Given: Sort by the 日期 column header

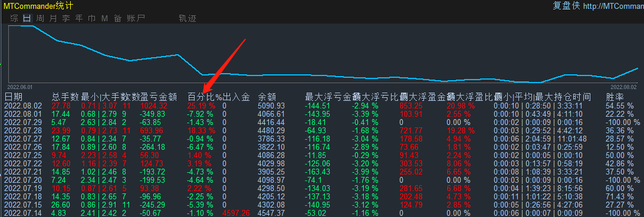Looking at the screenshot, I should [13, 97].
